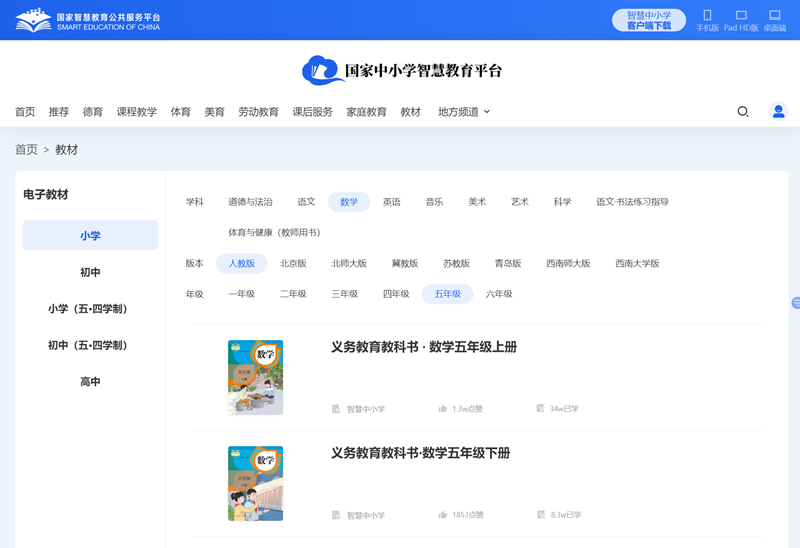Open the user profile avatar icon
Image resolution: width=800 pixels, height=548 pixels.
[779, 111]
